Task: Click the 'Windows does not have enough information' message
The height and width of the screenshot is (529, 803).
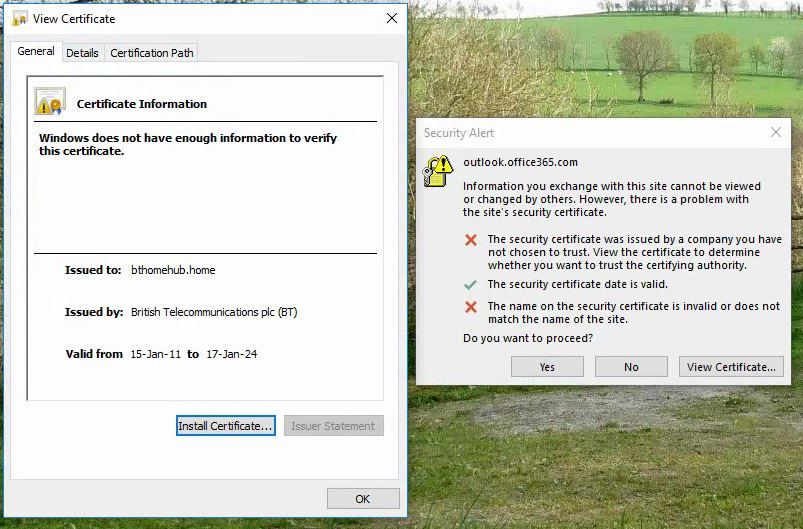Action: [188, 144]
